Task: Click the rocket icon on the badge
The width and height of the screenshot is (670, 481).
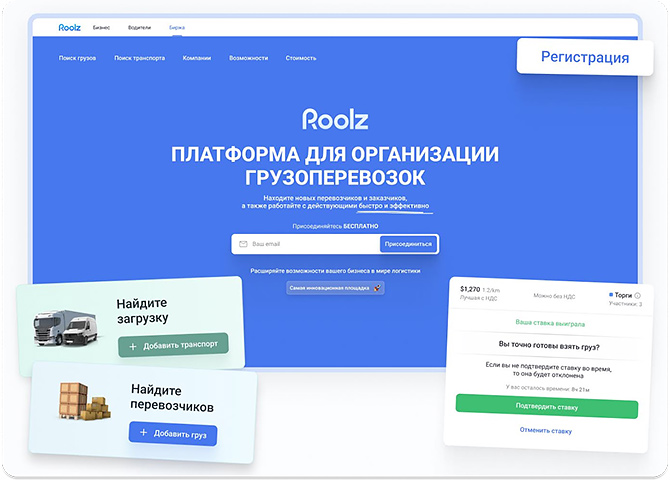Action: (377, 288)
